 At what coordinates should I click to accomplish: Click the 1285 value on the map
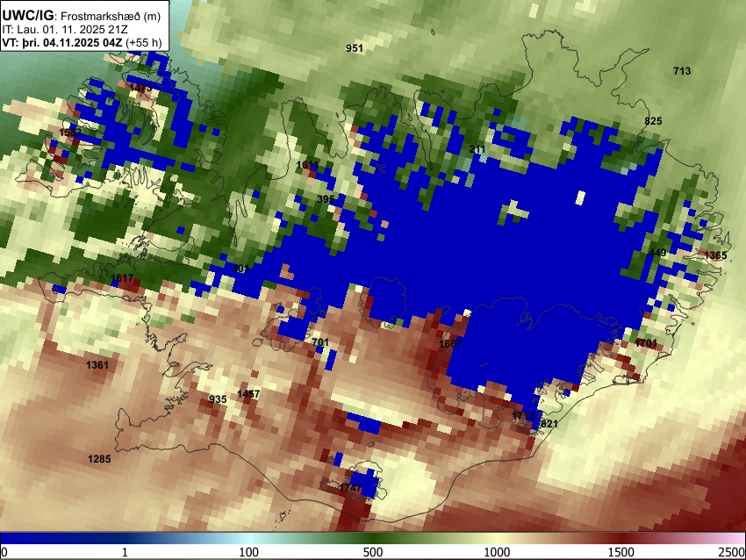tap(99, 459)
